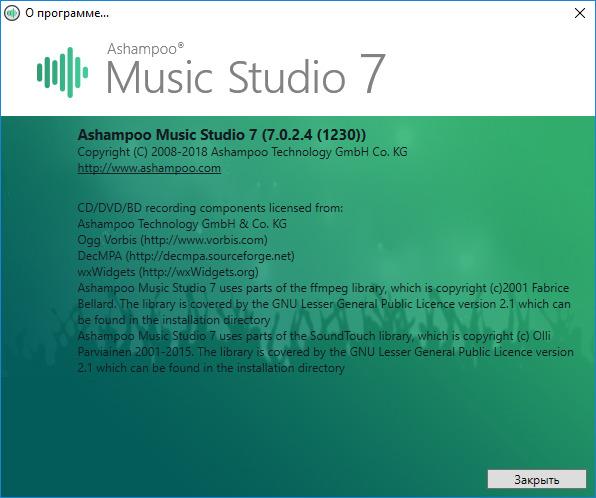Click the 'О программе...' window title text
Image resolution: width=596 pixels, height=498 pixels.
[x=67, y=13]
